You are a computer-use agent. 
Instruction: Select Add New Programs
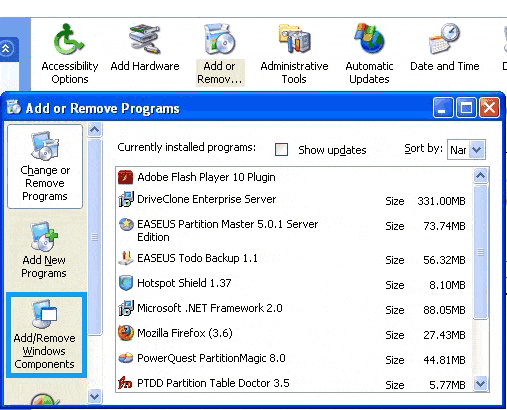tap(44, 250)
